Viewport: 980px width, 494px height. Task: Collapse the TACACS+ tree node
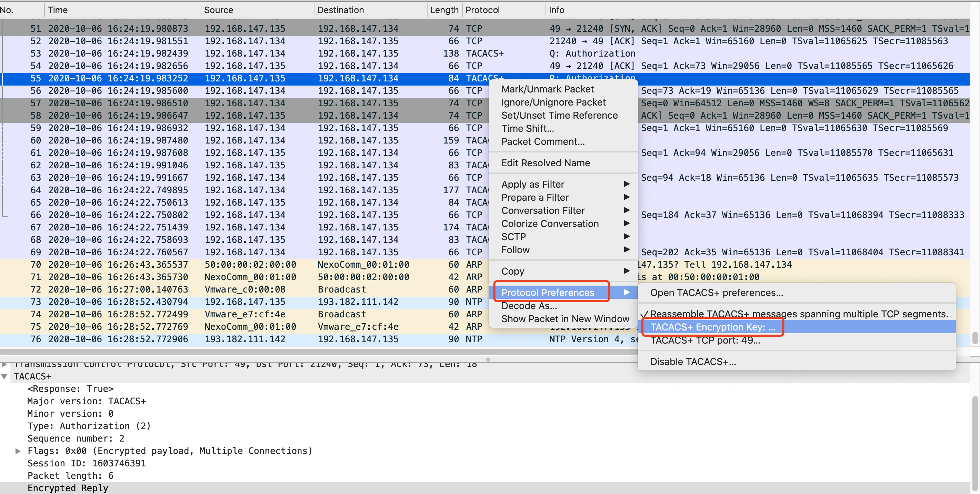click(4, 376)
